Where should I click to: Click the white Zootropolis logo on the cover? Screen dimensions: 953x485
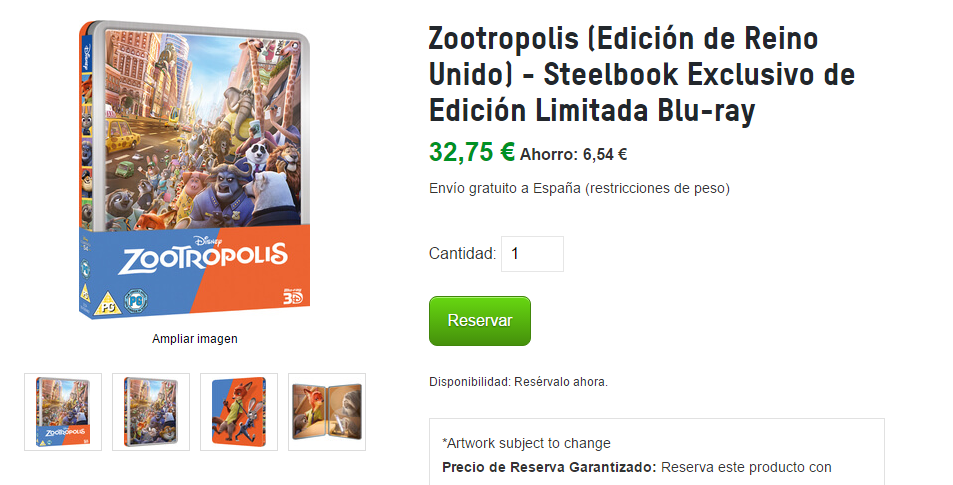point(202,258)
